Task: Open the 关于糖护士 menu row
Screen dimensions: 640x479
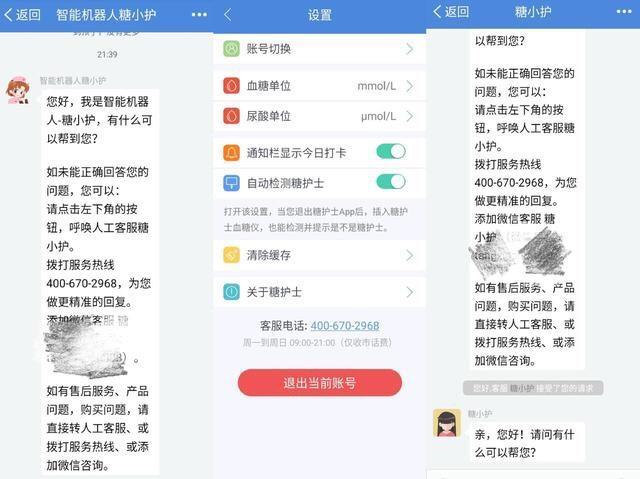Action: [319, 292]
